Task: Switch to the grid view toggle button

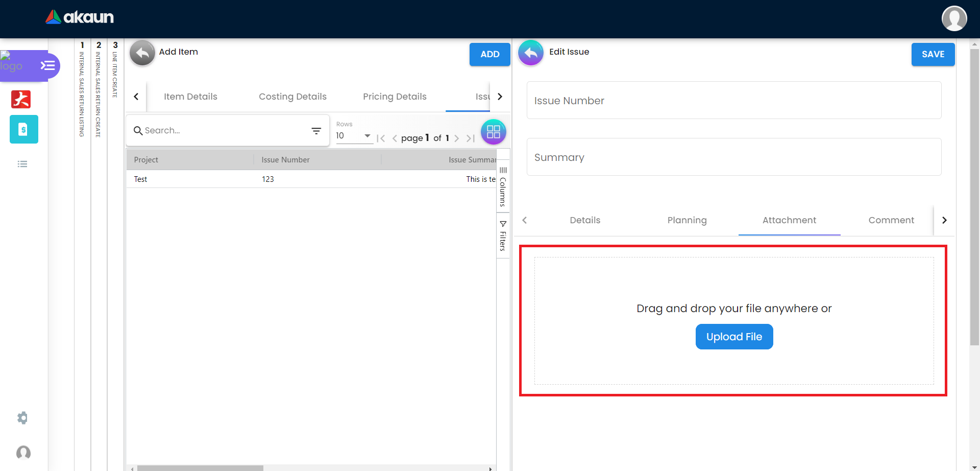Action: tap(493, 132)
